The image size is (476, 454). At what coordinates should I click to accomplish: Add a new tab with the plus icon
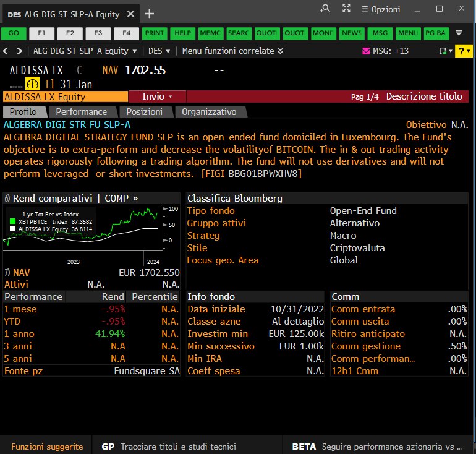(150, 14)
